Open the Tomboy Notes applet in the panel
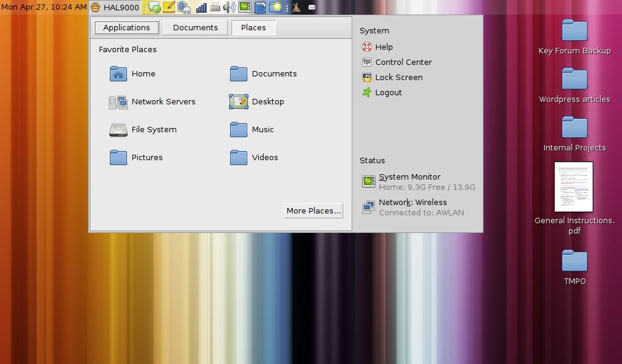Screen dimensions: 622x364 [x=168, y=7]
